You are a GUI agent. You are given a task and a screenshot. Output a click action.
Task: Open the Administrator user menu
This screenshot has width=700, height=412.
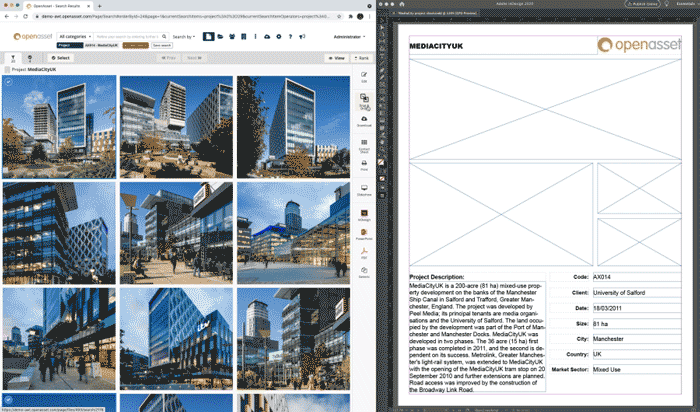coord(350,37)
